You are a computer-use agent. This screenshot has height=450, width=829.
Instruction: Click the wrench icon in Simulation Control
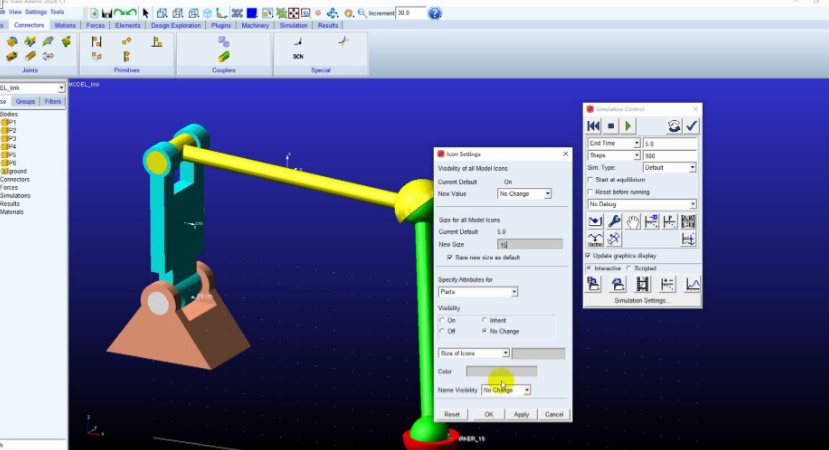(x=615, y=222)
